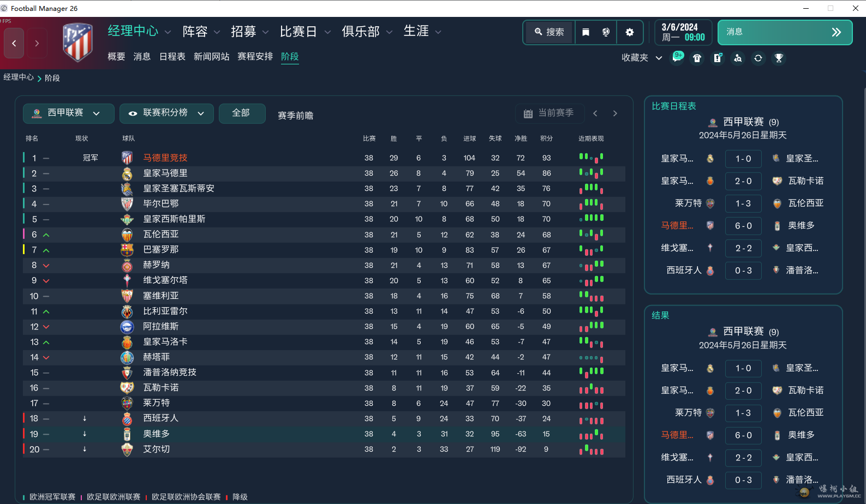866x504 pixels.
Task: Click the 赛季前瞻 button
Action: pos(295,116)
